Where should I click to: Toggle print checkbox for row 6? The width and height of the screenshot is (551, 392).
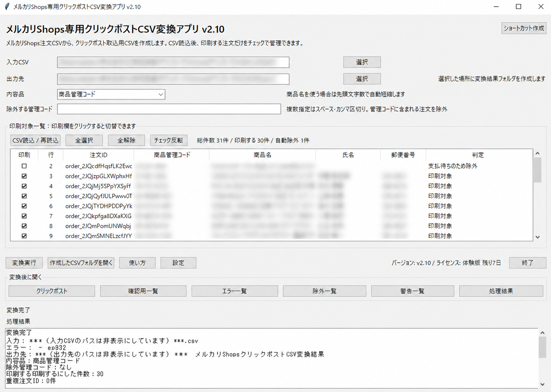click(24, 206)
